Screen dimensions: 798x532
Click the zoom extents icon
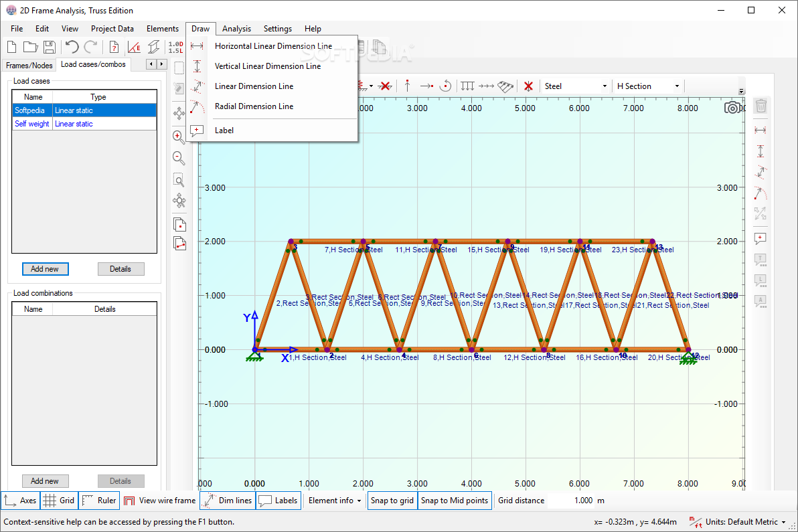click(179, 200)
